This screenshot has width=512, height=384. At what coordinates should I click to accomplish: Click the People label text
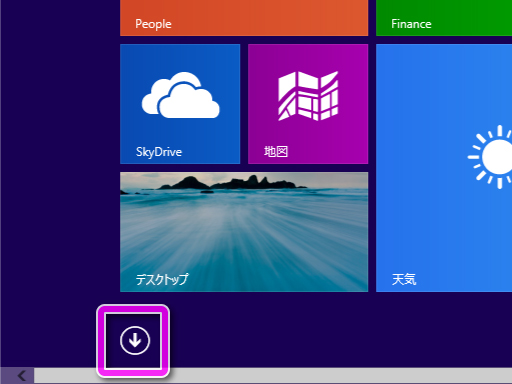153,24
